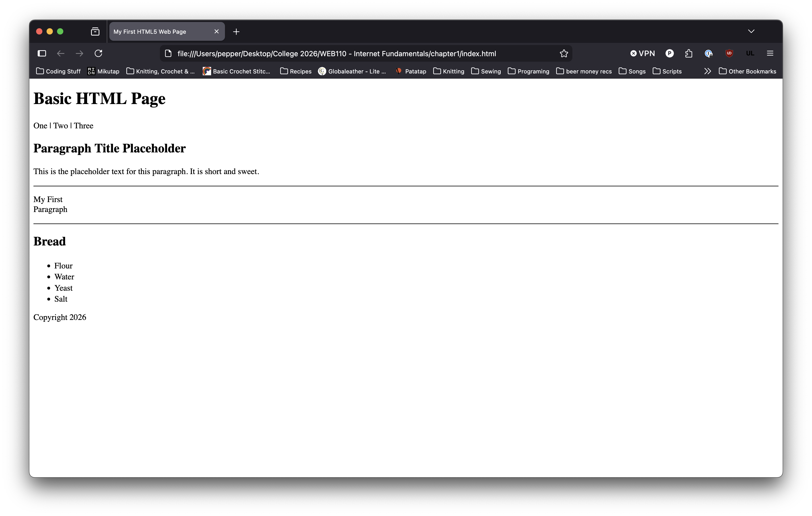
Task: Open the Other Bookmarks folder
Action: [747, 71]
